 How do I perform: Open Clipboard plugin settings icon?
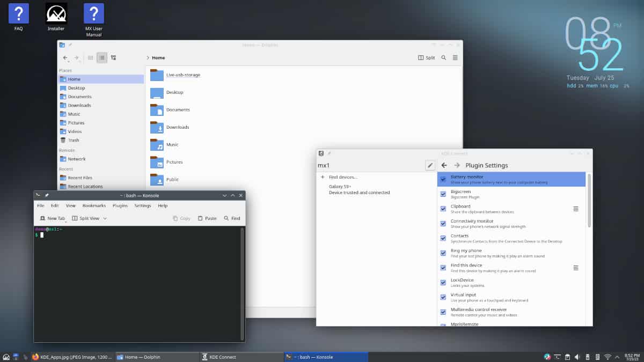pos(576,209)
